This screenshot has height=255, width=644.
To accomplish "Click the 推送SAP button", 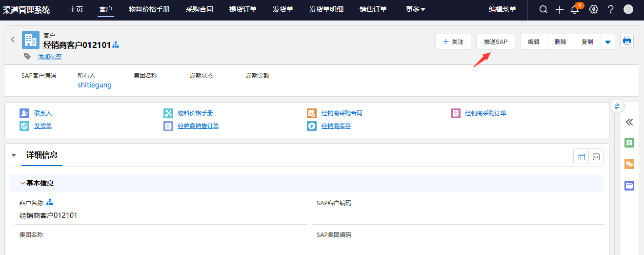I will click(x=495, y=42).
